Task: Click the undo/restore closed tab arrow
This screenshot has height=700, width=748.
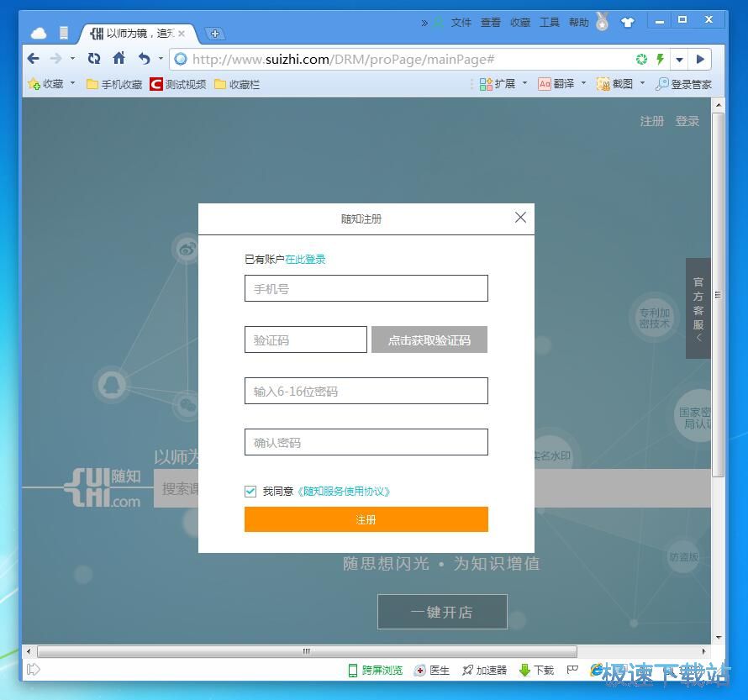Action: click(144, 59)
